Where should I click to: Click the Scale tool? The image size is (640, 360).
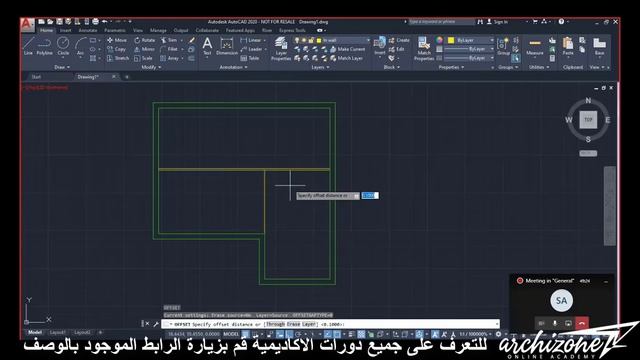point(143,58)
